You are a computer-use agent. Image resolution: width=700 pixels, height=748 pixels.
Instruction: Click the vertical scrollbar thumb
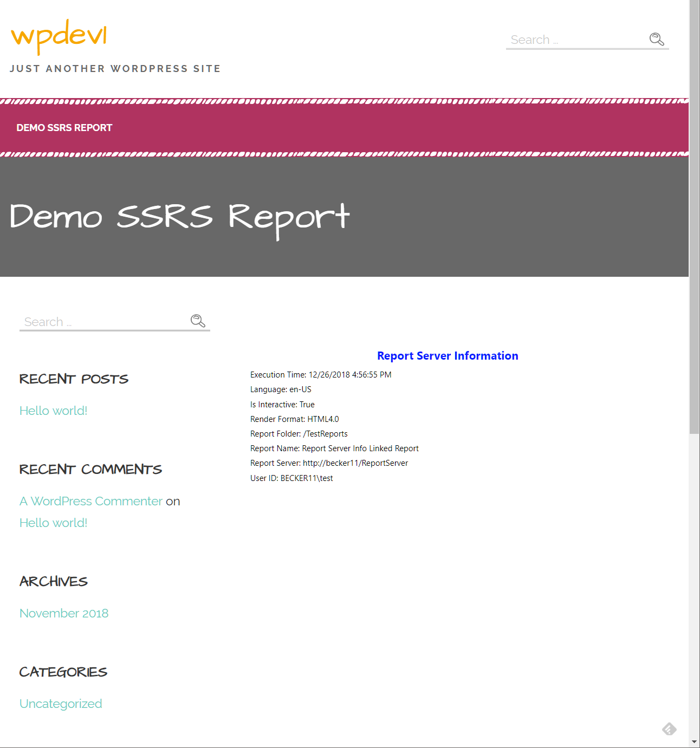[694, 217]
